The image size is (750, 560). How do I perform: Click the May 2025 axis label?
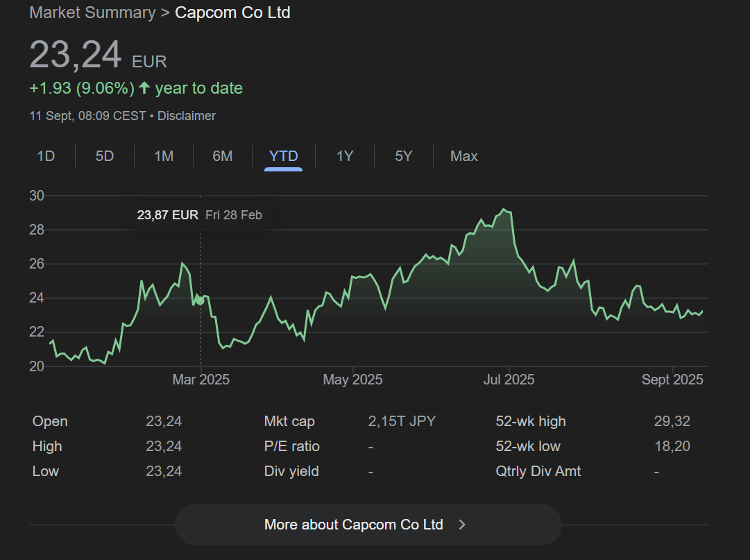tap(352, 380)
